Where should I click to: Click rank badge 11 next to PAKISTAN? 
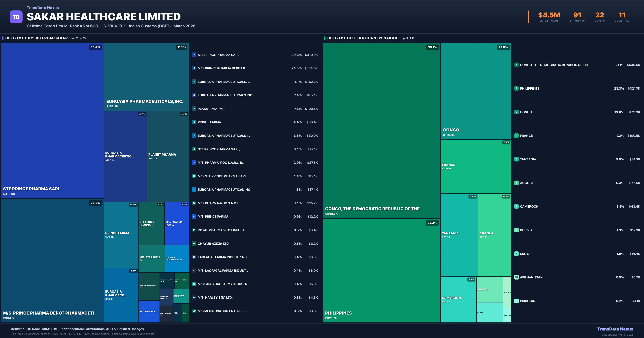click(516, 301)
